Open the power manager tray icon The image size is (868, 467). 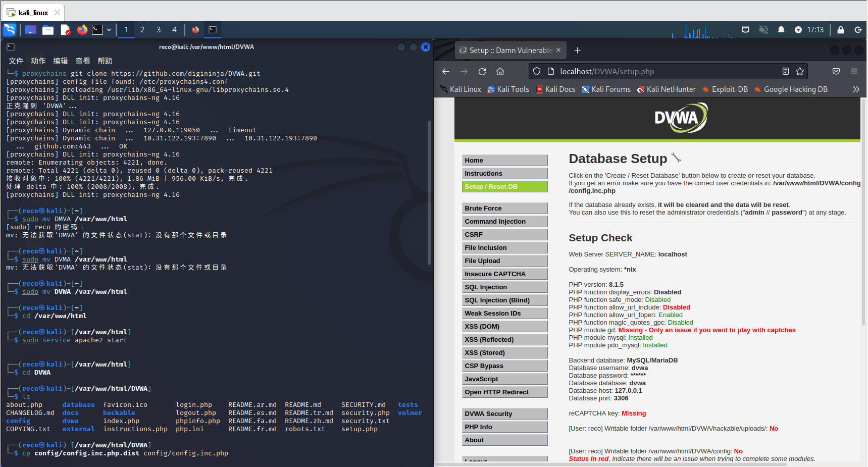[798, 30]
